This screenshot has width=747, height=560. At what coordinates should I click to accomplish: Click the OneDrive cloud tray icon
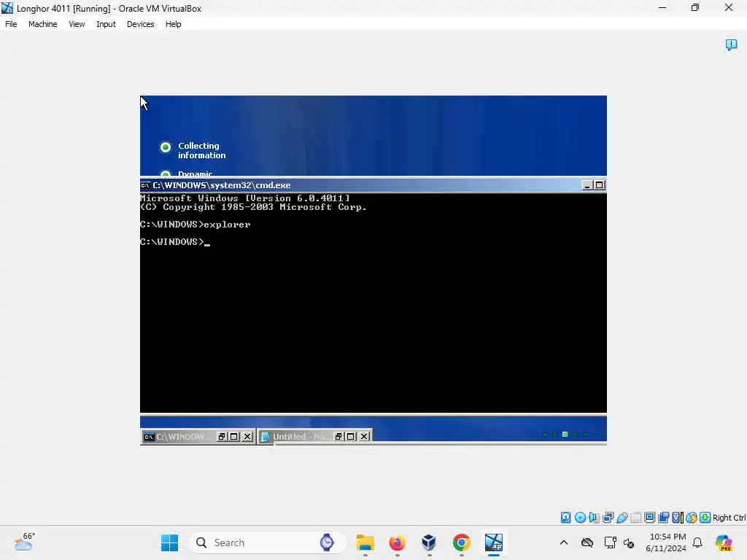coord(587,542)
